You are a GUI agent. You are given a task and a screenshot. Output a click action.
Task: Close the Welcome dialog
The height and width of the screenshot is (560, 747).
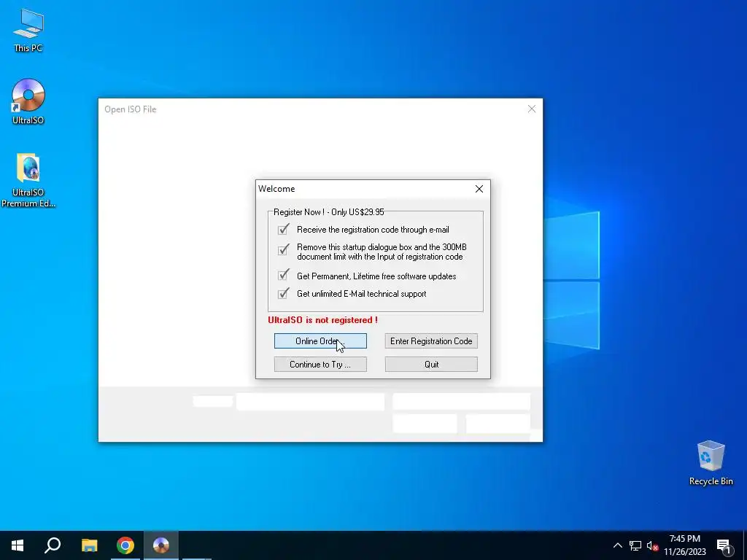[479, 189]
